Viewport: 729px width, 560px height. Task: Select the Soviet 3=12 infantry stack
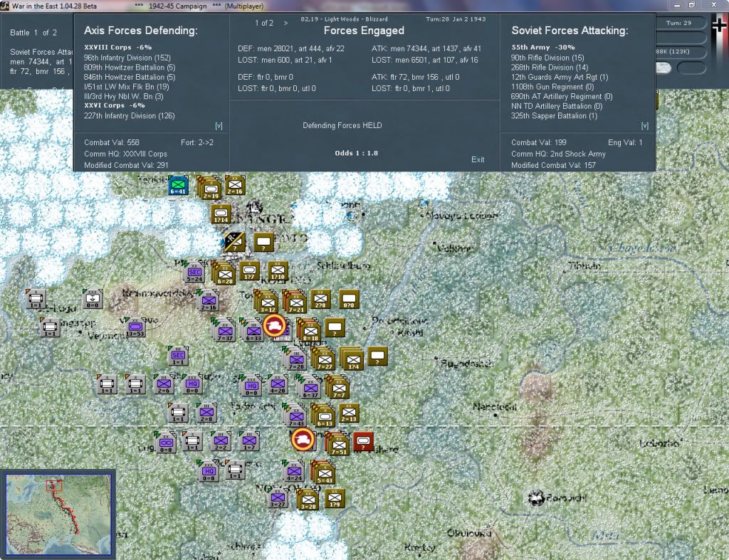point(267,301)
